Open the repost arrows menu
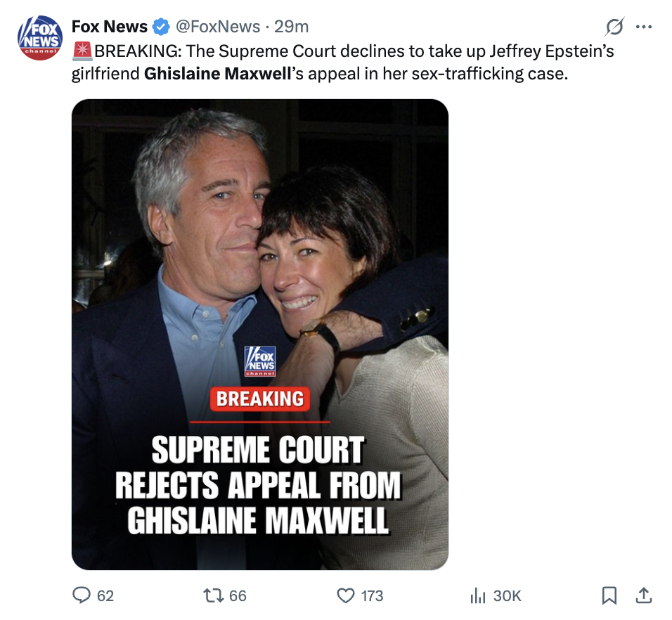The width and height of the screenshot is (672, 620). tap(214, 595)
